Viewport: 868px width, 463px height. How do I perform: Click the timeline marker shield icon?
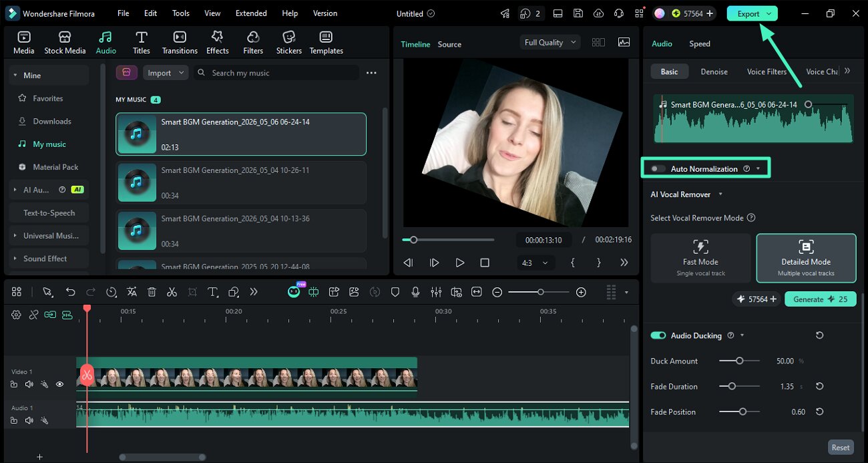point(395,292)
